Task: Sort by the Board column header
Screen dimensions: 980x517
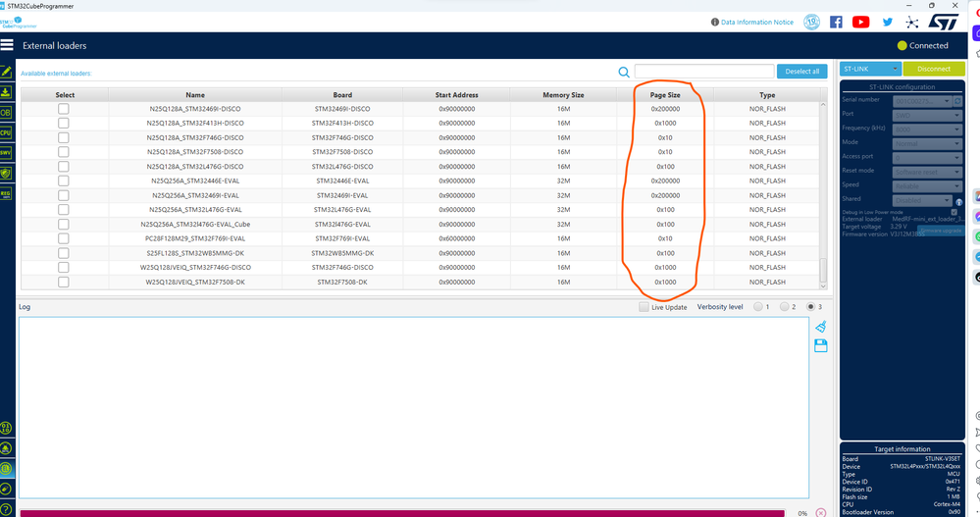Action: [x=342, y=95]
